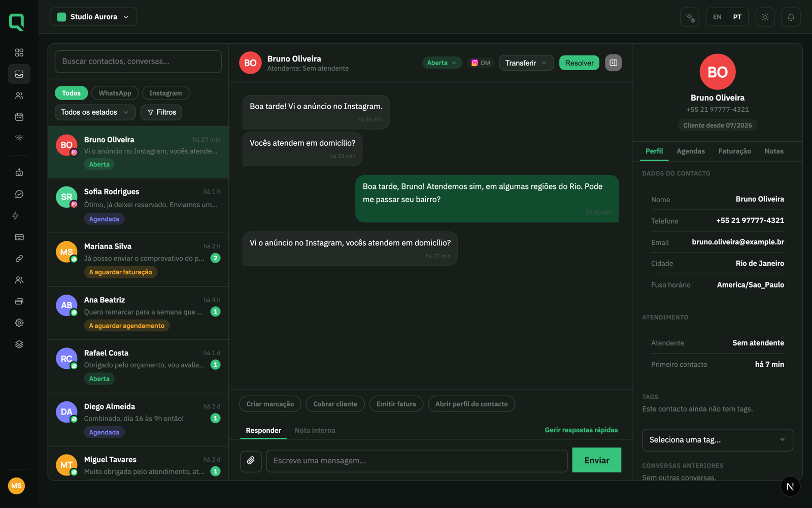Image resolution: width=812 pixels, height=508 pixels.
Task: Click the connection status icon in header
Action: pos(690,17)
